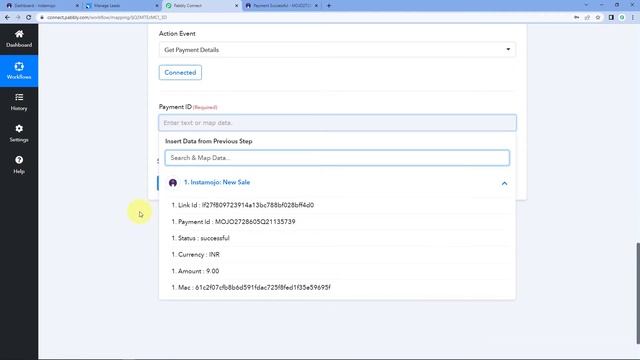Switch to Payment Successful tab
Viewport: 640px width, 360px height.
(x=282, y=6)
